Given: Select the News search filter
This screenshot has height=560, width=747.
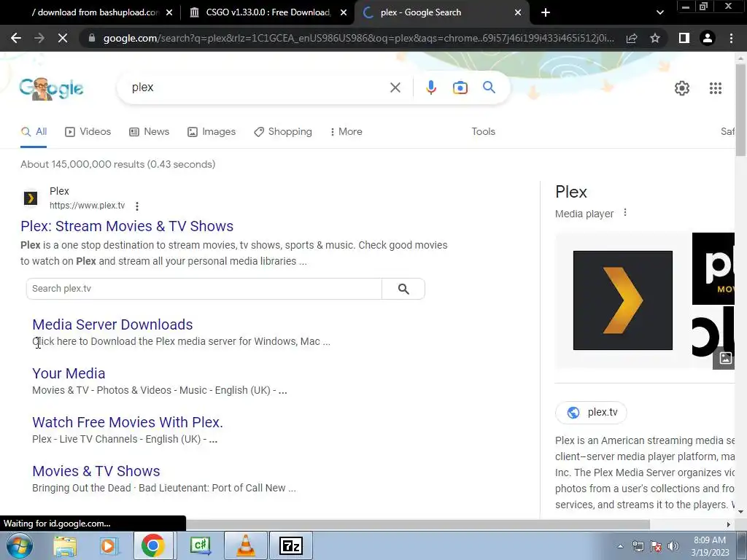Looking at the screenshot, I should 149,132.
